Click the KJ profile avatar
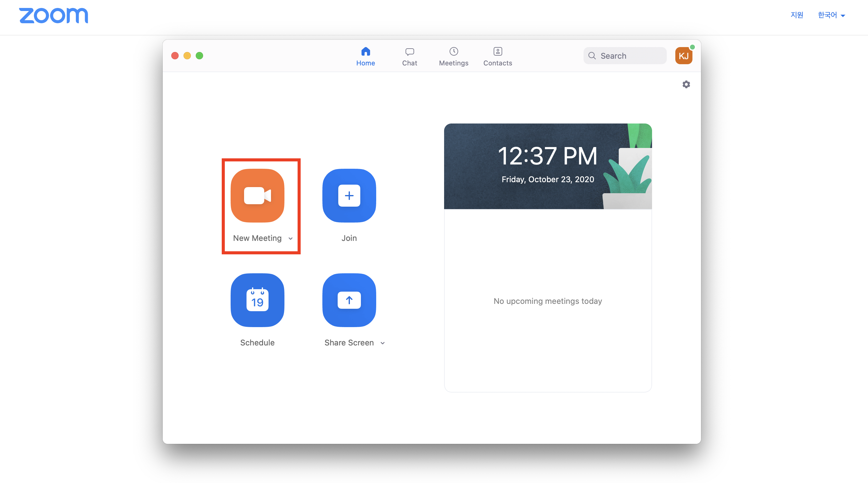 coord(683,56)
